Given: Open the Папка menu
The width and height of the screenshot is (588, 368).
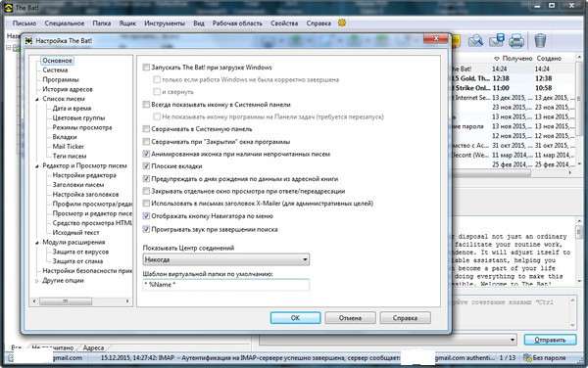Looking at the screenshot, I should point(102,23).
